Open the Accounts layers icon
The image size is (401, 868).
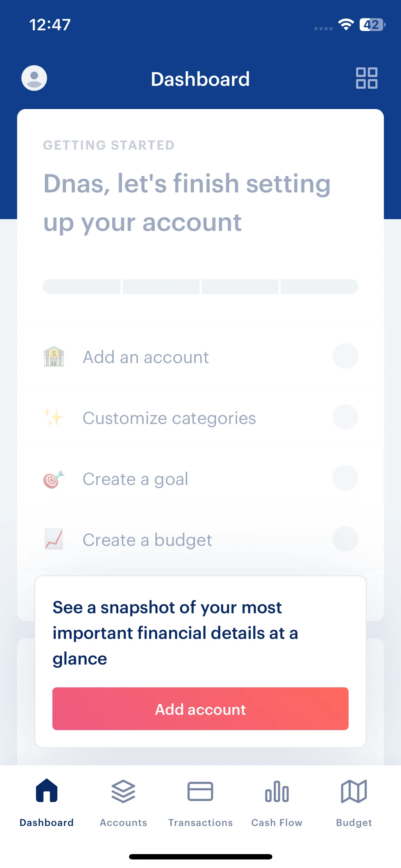pos(123,791)
